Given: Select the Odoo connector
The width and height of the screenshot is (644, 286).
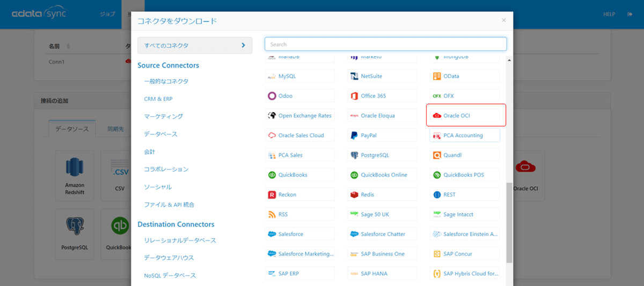Looking at the screenshot, I should pyautogui.click(x=299, y=96).
